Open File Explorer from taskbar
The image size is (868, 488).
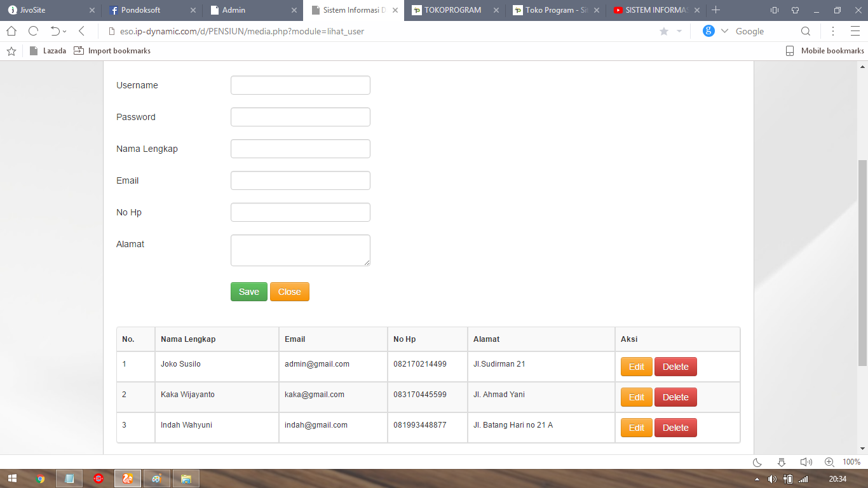coord(186,478)
